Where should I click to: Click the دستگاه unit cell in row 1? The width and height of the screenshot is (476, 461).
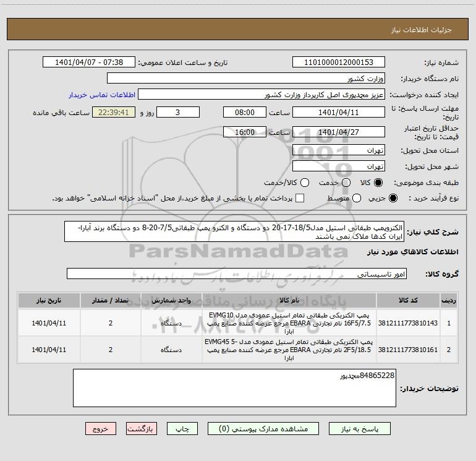click(x=171, y=323)
